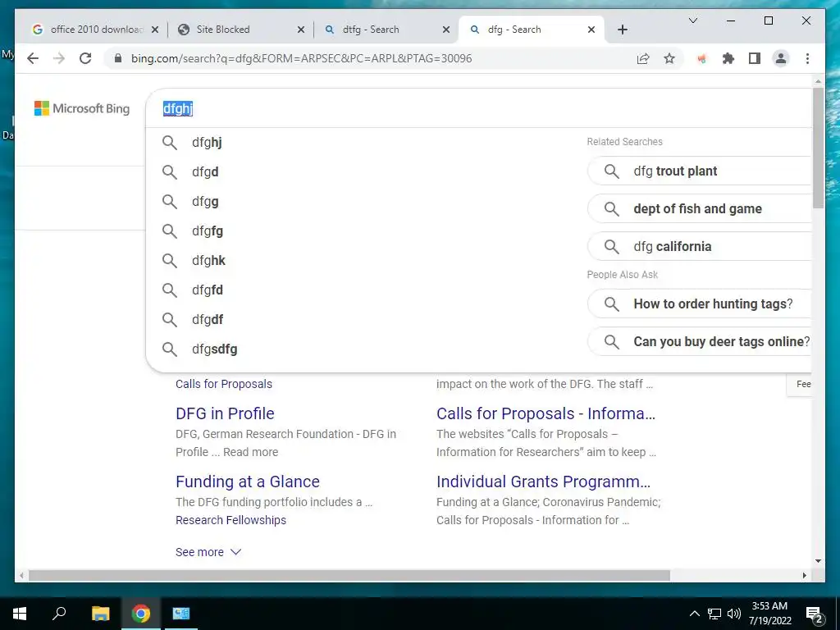Viewport: 840px width, 630px height.
Task: Click the Feedback tab at page edge
Action: coord(801,384)
